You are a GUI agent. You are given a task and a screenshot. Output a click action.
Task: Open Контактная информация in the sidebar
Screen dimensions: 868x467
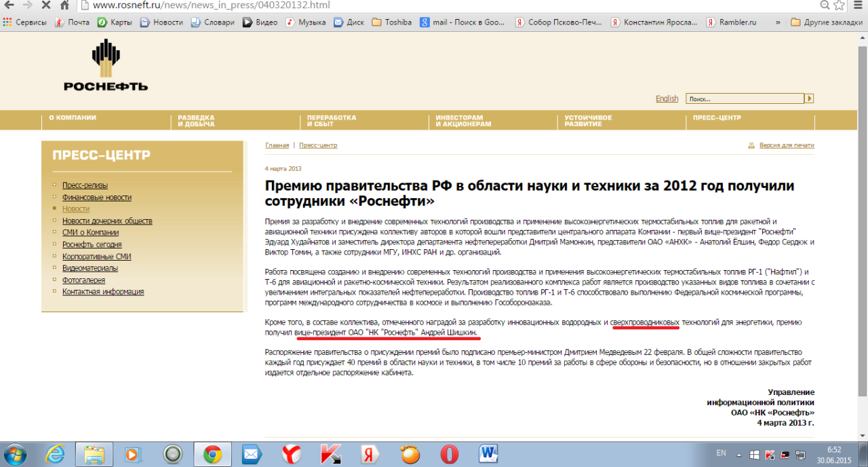tap(103, 292)
